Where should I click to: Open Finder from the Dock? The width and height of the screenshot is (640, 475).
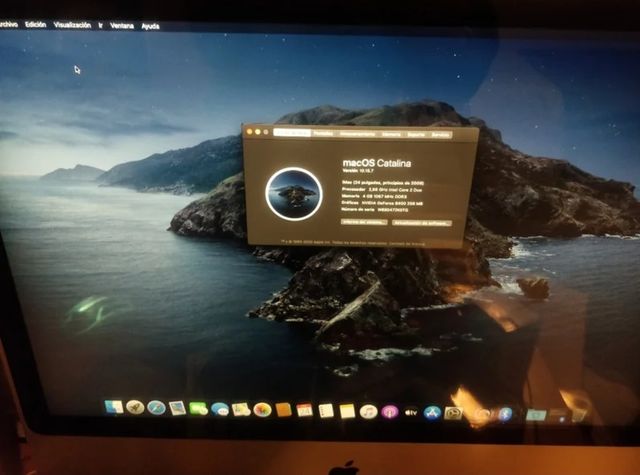114,407
